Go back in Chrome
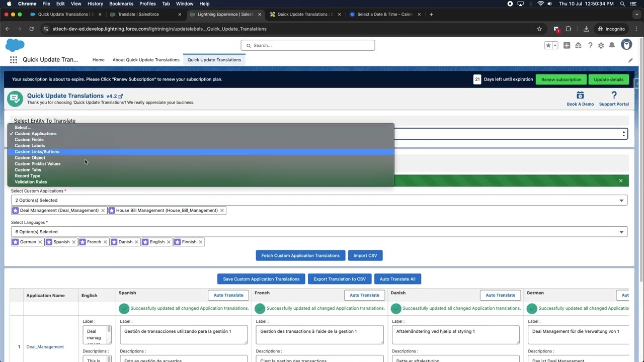 coord(8,29)
